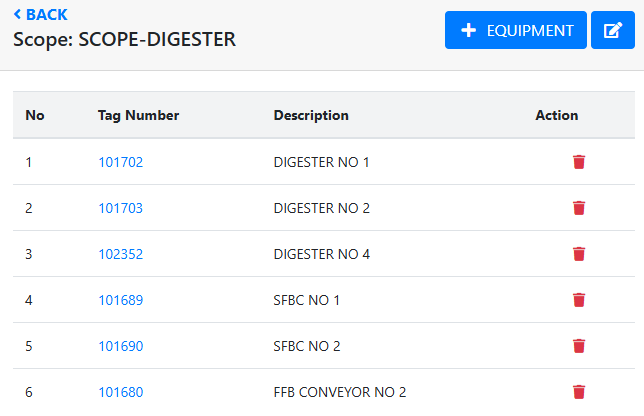Click the Tag Number column header
644x416 pixels.
pos(138,115)
